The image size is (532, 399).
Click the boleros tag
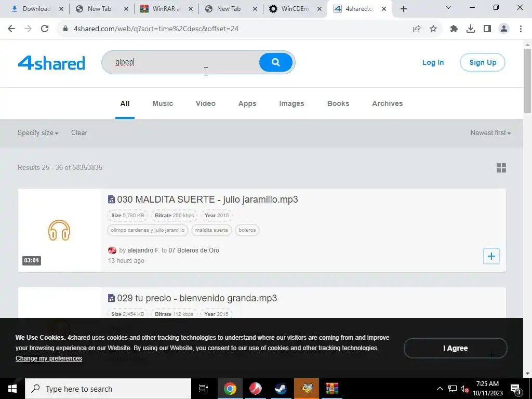(247, 230)
